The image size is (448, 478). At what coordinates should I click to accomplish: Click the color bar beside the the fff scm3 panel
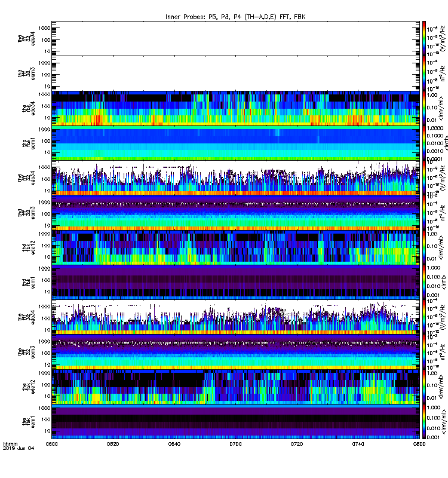(424, 352)
